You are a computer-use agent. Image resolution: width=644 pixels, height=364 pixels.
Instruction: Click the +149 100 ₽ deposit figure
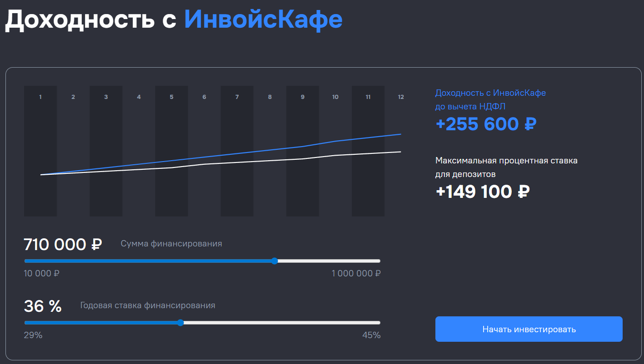pyautogui.click(x=483, y=192)
